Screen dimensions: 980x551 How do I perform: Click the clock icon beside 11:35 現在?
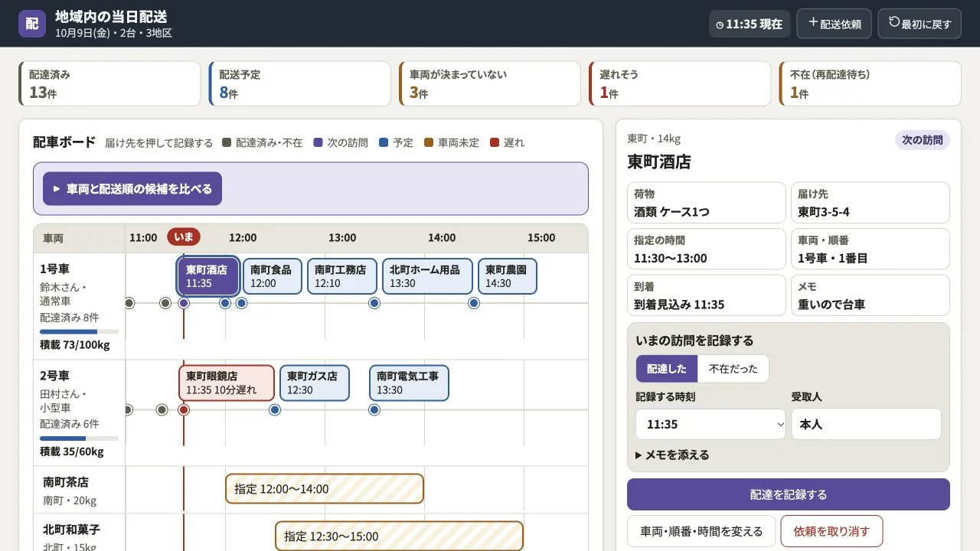pos(720,24)
